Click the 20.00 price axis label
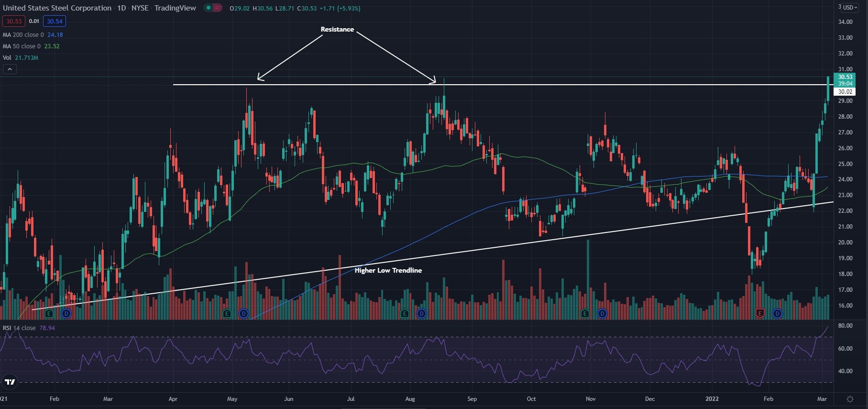The image size is (868, 409). coord(845,243)
